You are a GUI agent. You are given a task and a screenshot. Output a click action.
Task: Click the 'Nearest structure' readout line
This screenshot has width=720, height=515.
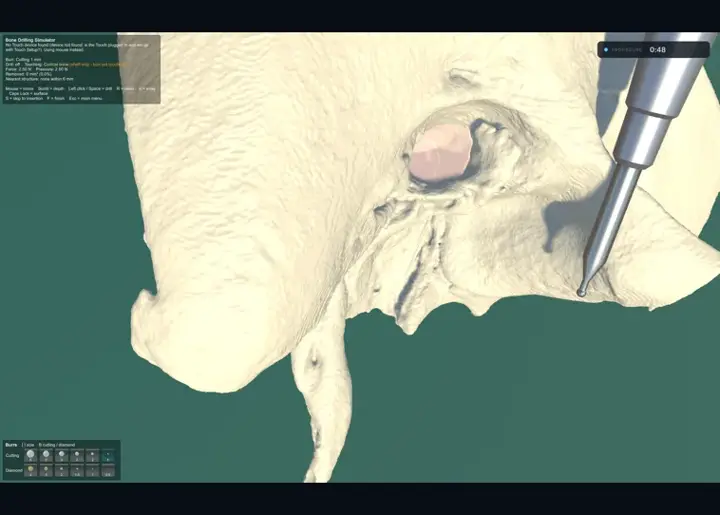tap(39, 79)
